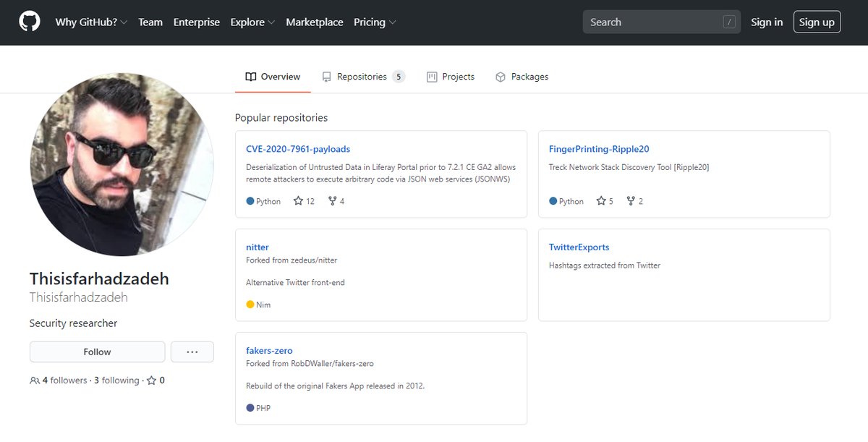The height and width of the screenshot is (442, 868).
Task: Click the Repositories tab repo icon
Action: click(327, 77)
